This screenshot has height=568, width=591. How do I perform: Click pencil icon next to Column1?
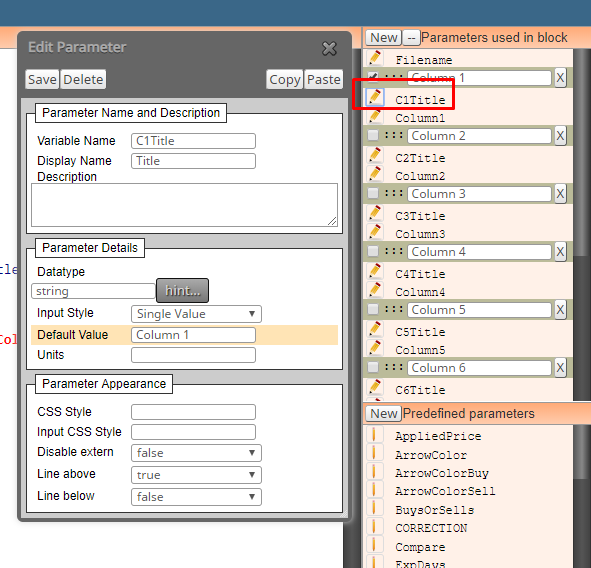[x=375, y=116]
